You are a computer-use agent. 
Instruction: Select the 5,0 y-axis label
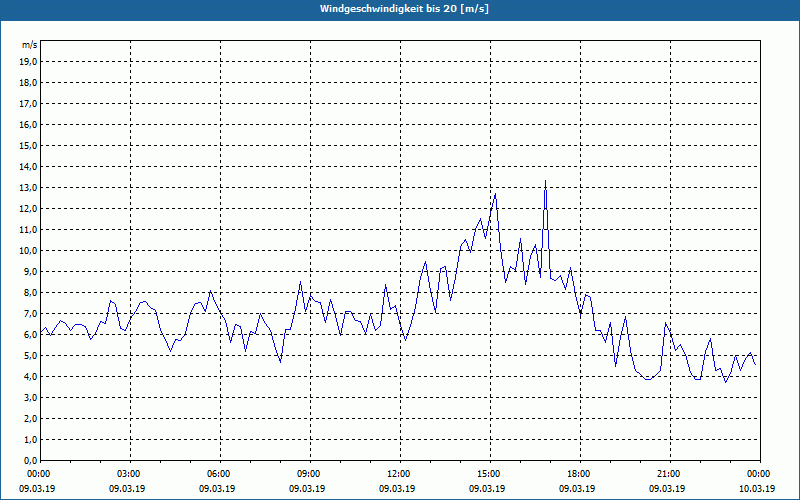pos(30,356)
